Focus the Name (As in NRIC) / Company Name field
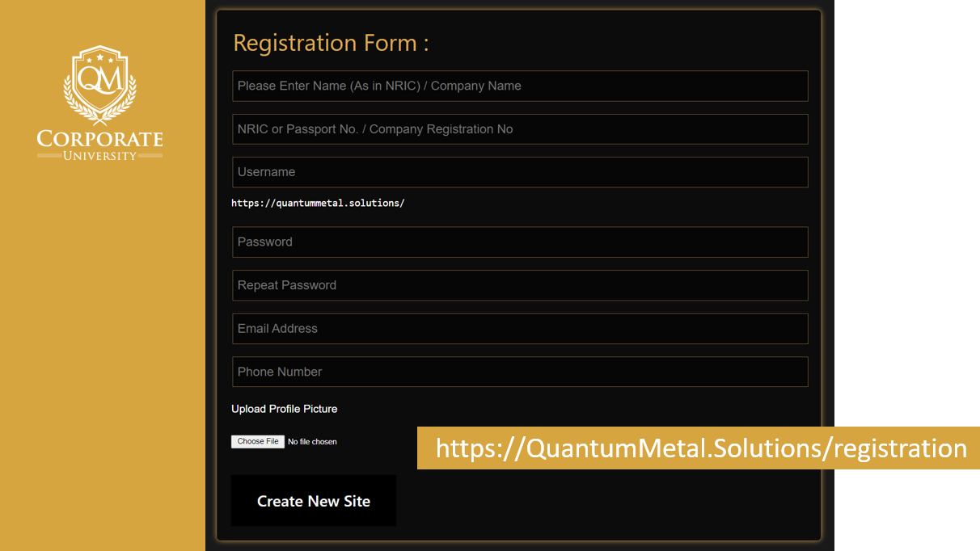The image size is (980, 551). pyautogui.click(x=520, y=86)
